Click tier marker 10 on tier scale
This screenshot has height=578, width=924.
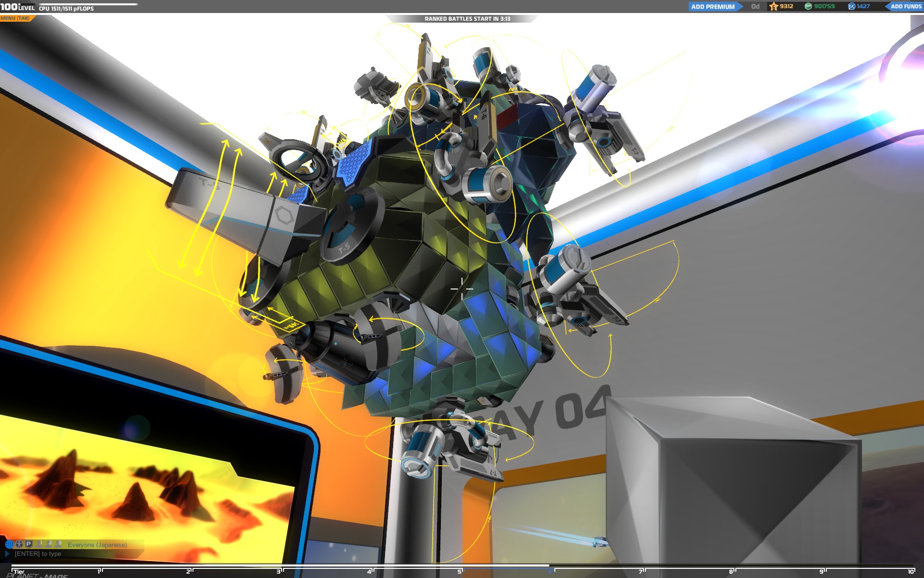[911, 571]
